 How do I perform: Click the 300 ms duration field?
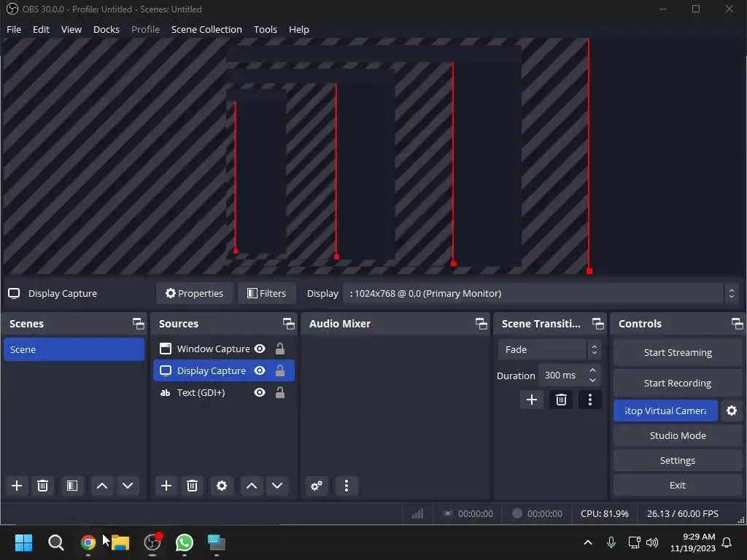(563, 376)
